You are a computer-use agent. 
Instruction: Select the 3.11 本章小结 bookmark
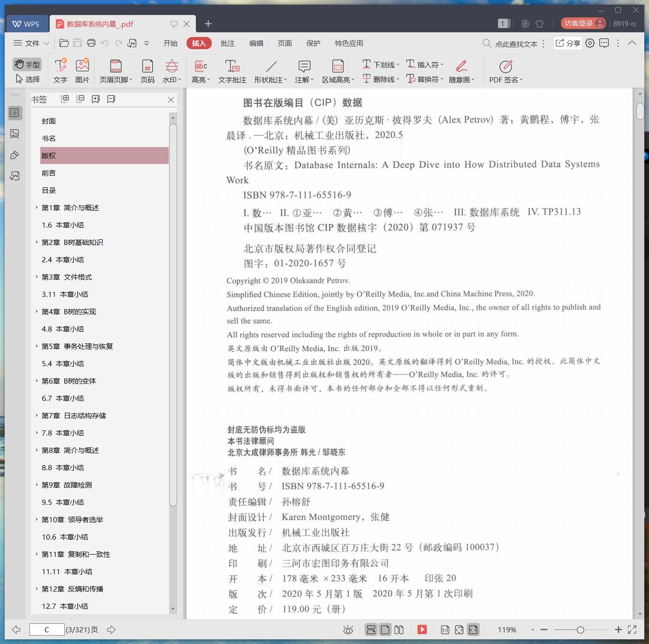click(x=65, y=294)
